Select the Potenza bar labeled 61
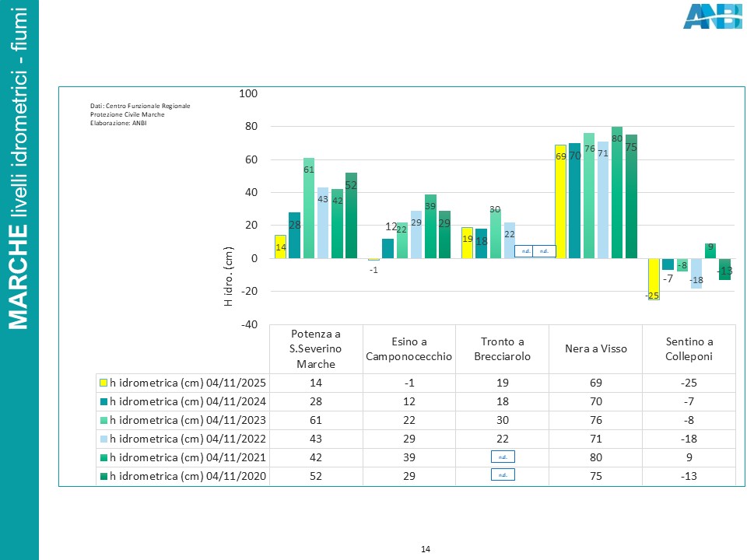 click(x=309, y=208)
